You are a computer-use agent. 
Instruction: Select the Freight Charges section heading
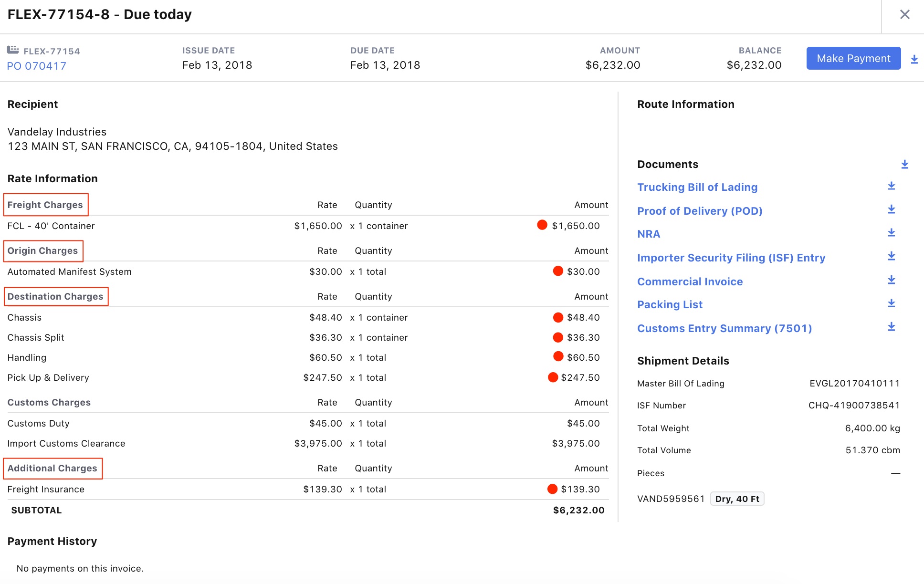click(x=45, y=205)
